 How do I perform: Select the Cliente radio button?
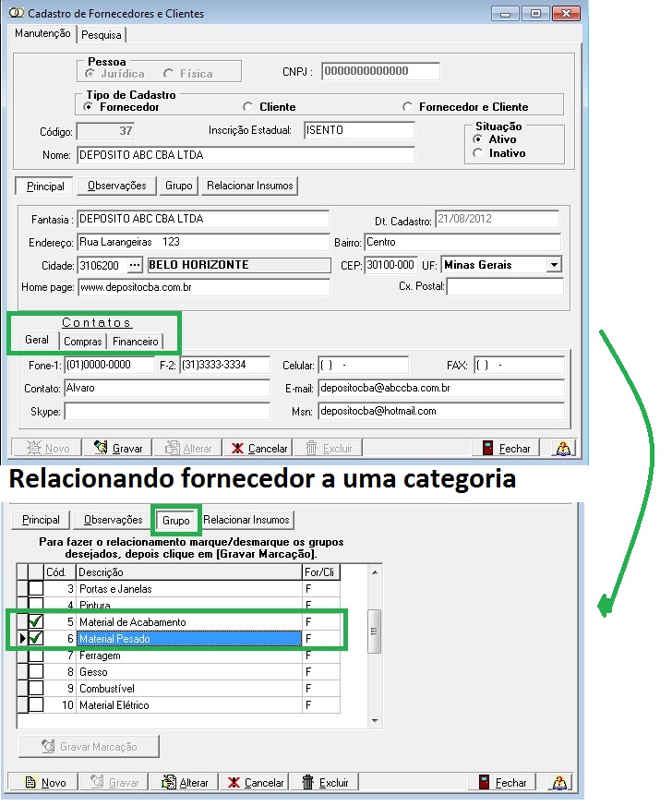click(x=247, y=107)
